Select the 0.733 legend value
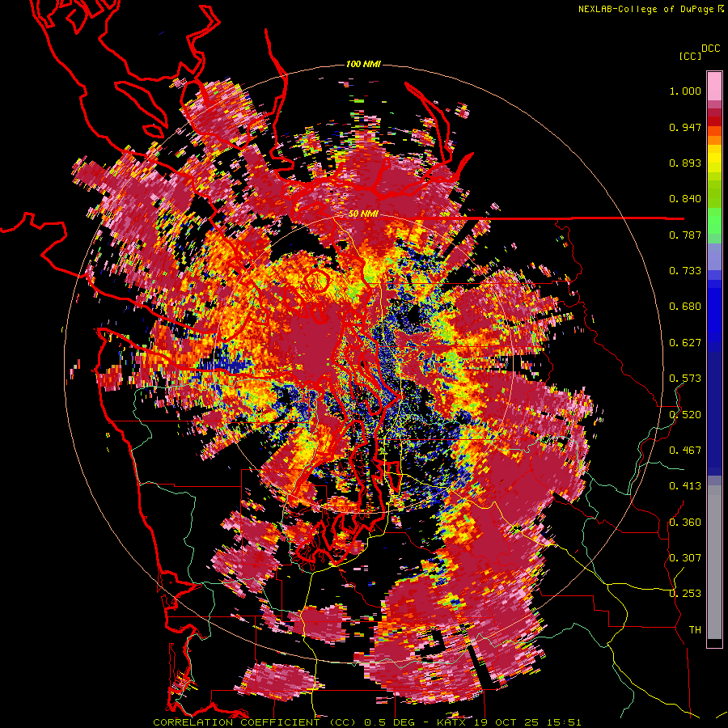 [685, 271]
